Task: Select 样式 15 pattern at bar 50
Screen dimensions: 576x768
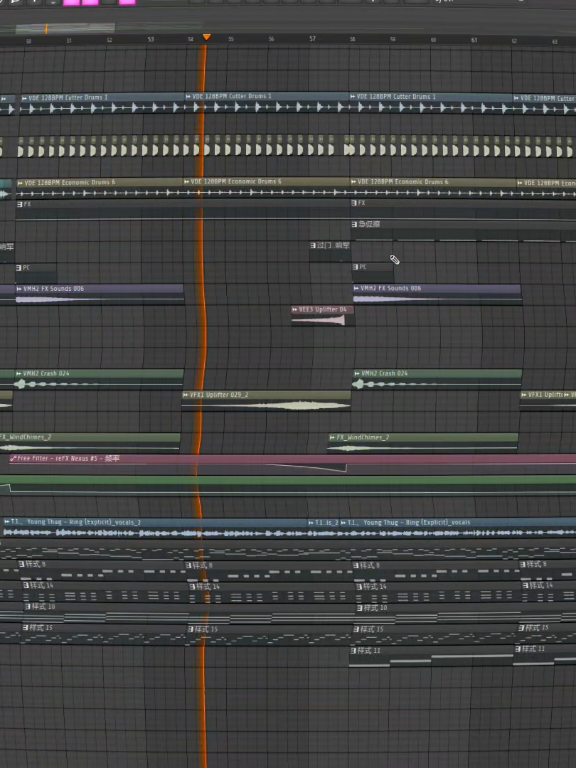Action: 105,634
